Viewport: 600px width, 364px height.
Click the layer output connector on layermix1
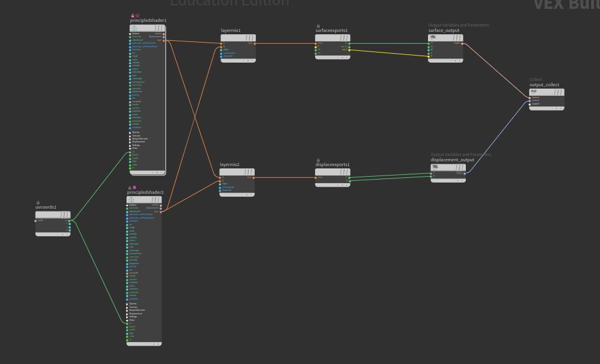pyautogui.click(x=255, y=43)
